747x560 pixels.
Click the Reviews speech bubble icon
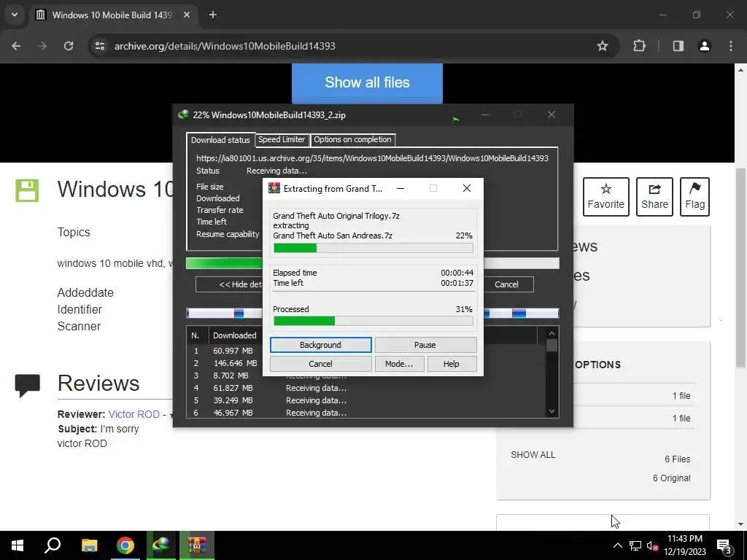coord(27,385)
